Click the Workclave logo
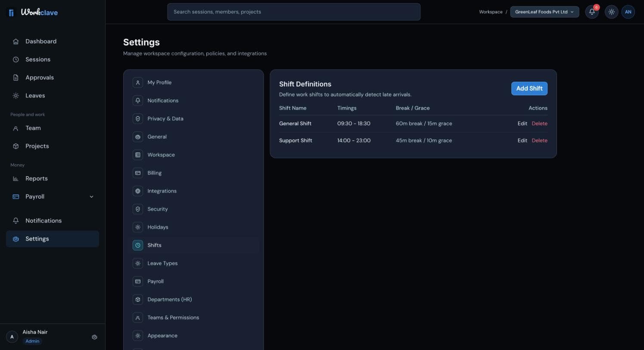Image resolution: width=644 pixels, height=350 pixels. [x=33, y=12]
